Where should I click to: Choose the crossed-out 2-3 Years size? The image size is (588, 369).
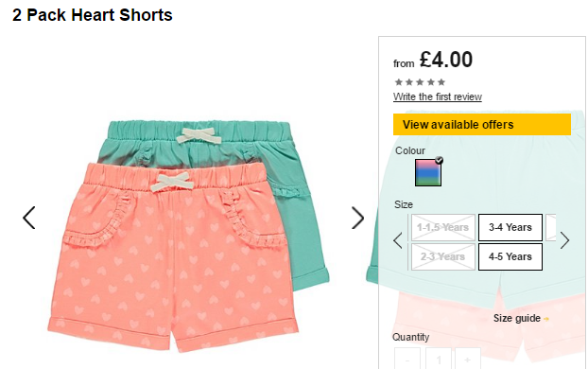point(443,256)
